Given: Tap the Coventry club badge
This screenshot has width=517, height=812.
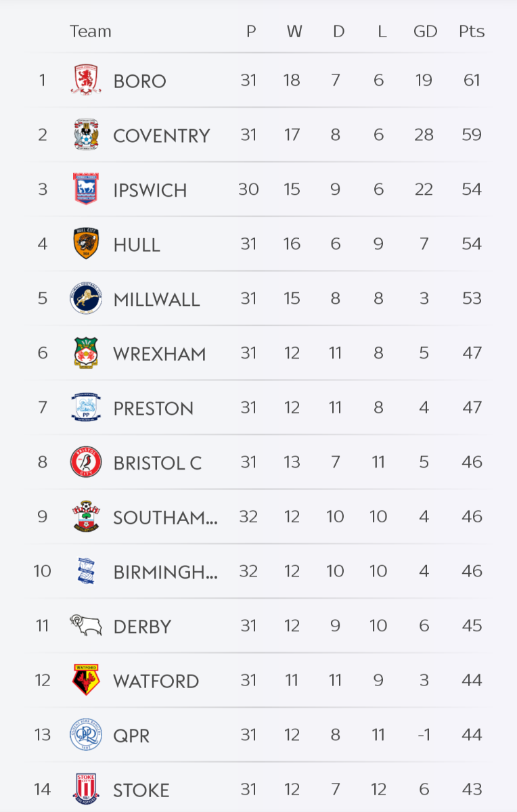Looking at the screenshot, I should click(x=86, y=135).
